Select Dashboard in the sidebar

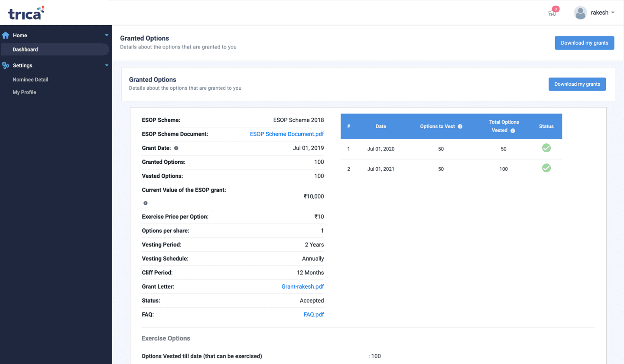click(x=25, y=49)
